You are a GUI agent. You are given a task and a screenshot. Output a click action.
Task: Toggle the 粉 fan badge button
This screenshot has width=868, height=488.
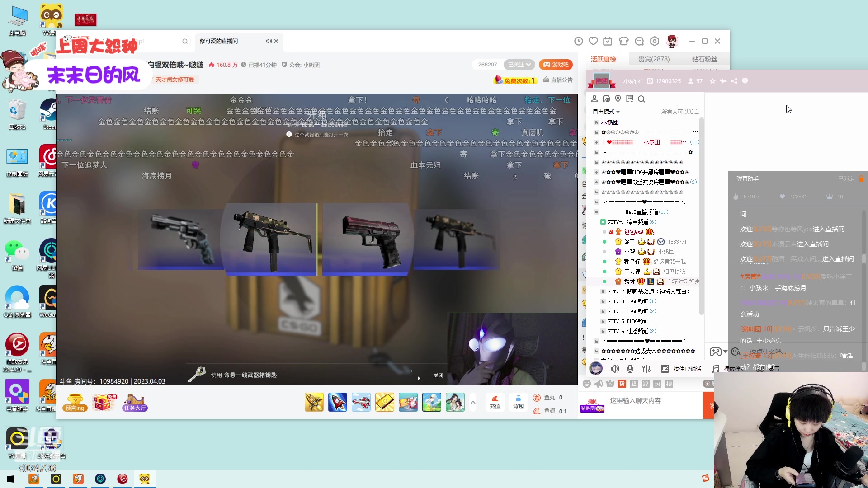pyautogui.click(x=622, y=384)
